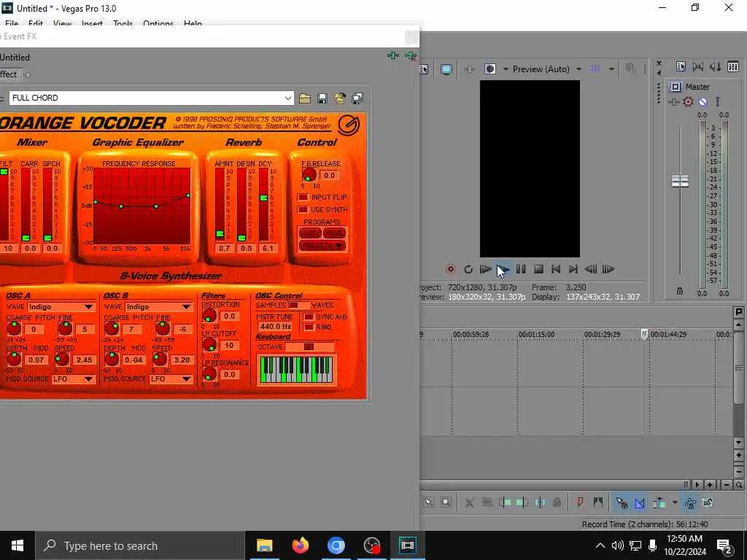Open the PRESETS dropdown under PROGRAMS
This screenshot has height=560, width=747.
322,246
